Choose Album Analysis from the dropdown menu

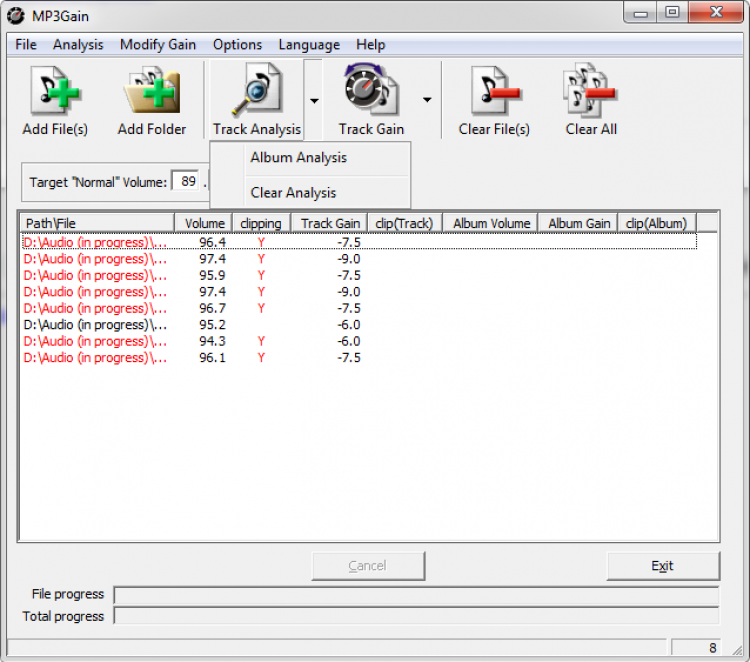coord(309,158)
